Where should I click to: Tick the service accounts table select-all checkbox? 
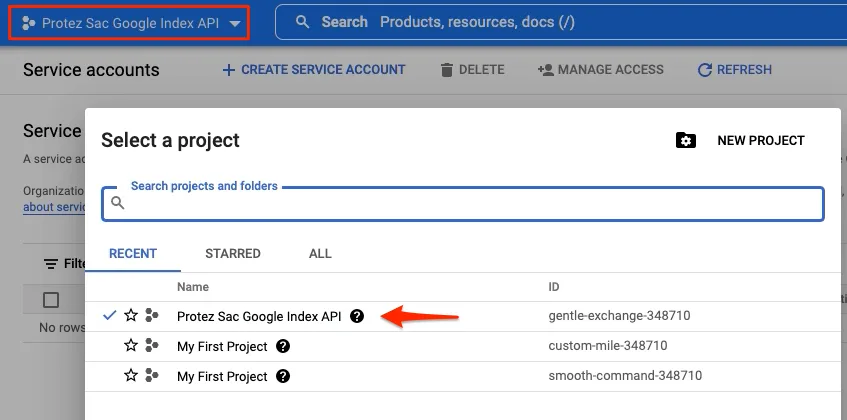(51, 300)
